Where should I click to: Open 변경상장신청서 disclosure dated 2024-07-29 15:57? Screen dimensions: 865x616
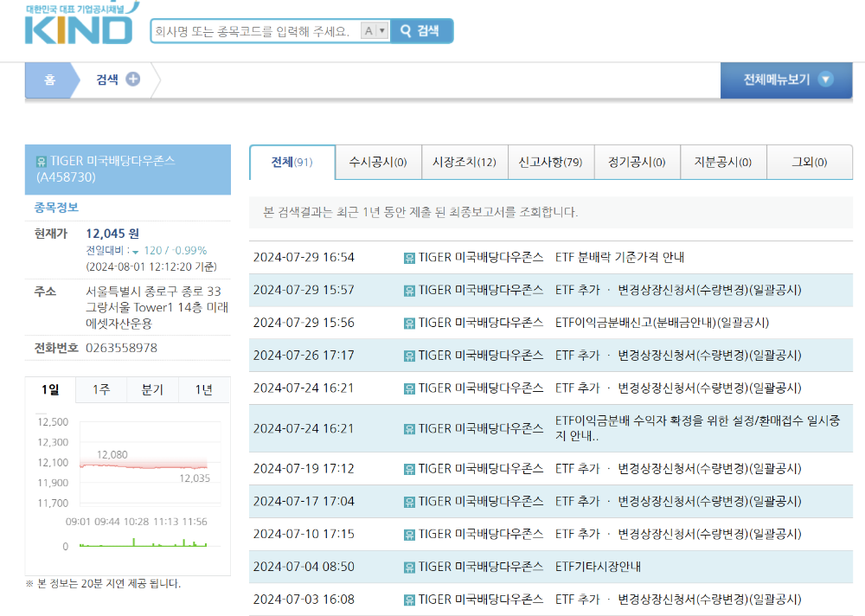[678, 291]
